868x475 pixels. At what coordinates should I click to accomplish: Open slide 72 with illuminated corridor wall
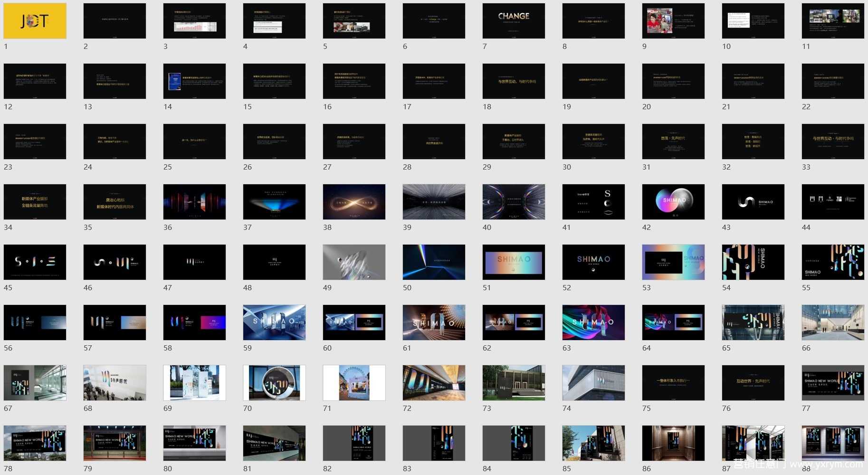click(x=434, y=383)
